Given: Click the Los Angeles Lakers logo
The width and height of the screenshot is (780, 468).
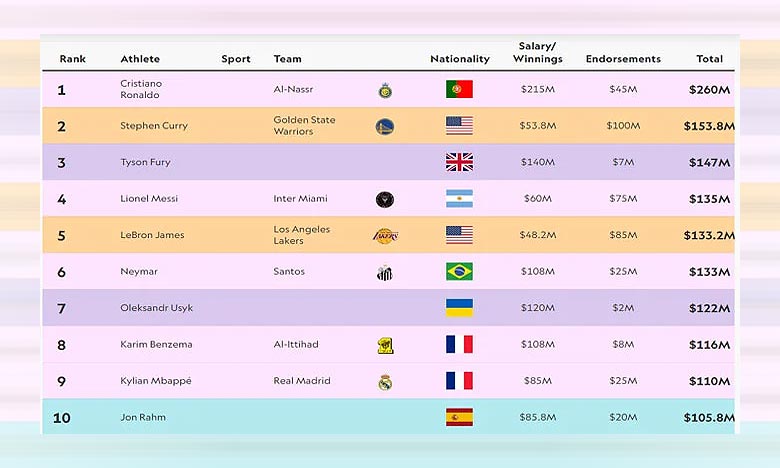Looking at the screenshot, I should point(384,236).
